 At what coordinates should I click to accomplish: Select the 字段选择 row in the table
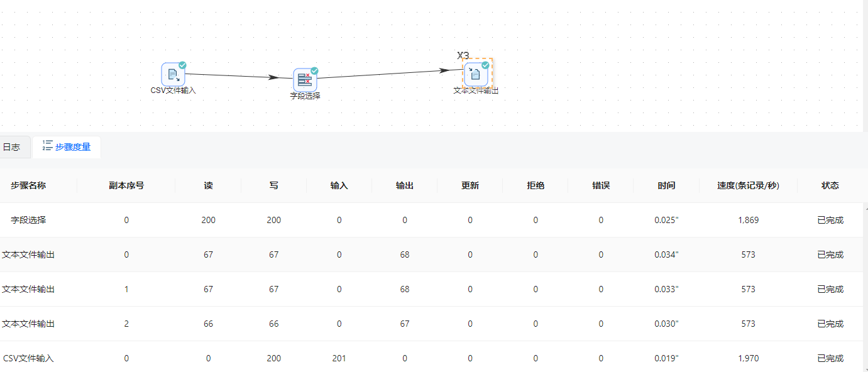coord(28,220)
